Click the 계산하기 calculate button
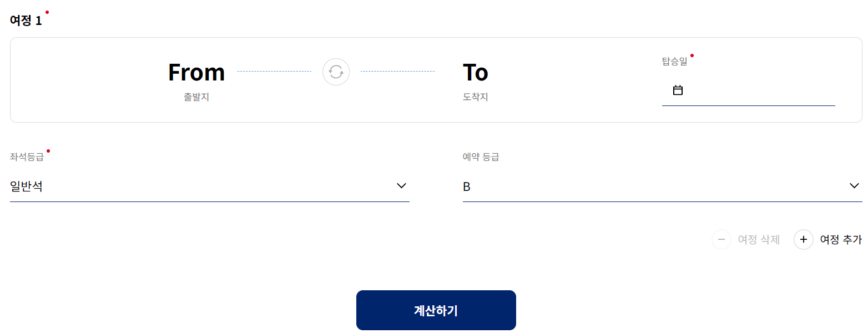868x333 pixels. [x=436, y=310]
